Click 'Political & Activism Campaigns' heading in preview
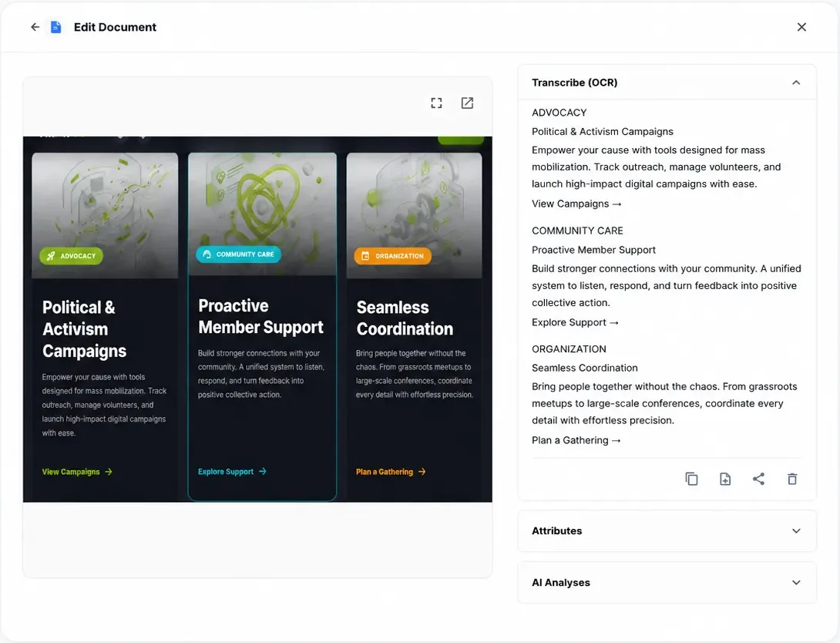The width and height of the screenshot is (840, 643). (85, 329)
